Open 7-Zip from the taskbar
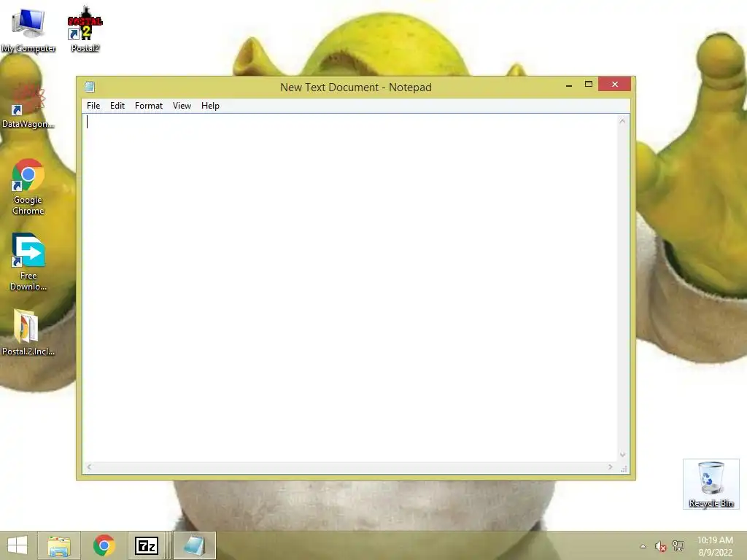The width and height of the screenshot is (747, 560). tap(147, 545)
